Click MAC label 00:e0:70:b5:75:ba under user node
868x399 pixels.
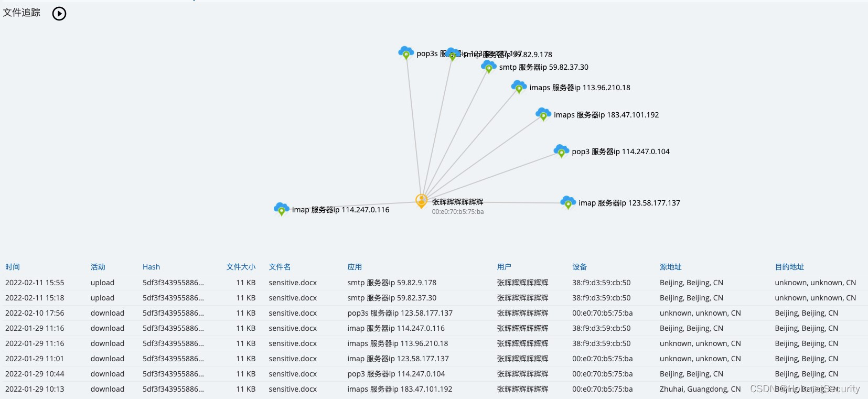tap(458, 212)
